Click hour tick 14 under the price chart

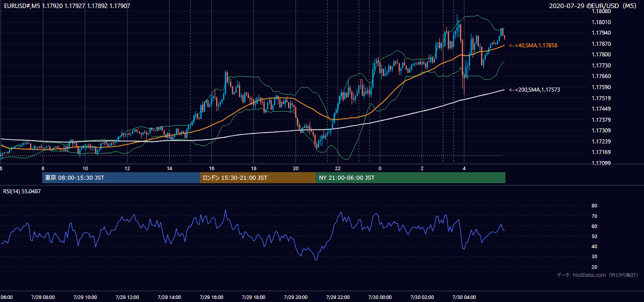pyautogui.click(x=169, y=168)
